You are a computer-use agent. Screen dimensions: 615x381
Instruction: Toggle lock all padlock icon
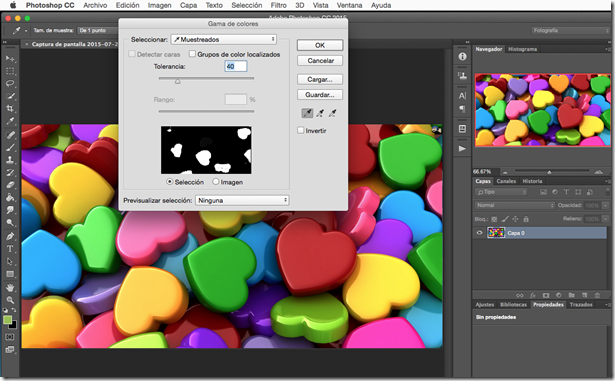click(x=526, y=219)
